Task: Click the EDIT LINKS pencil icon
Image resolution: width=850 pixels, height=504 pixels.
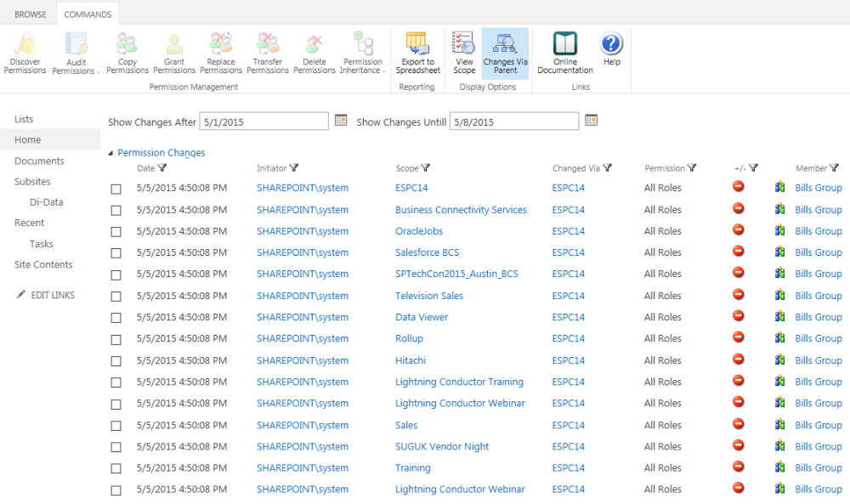Action: click(x=20, y=294)
